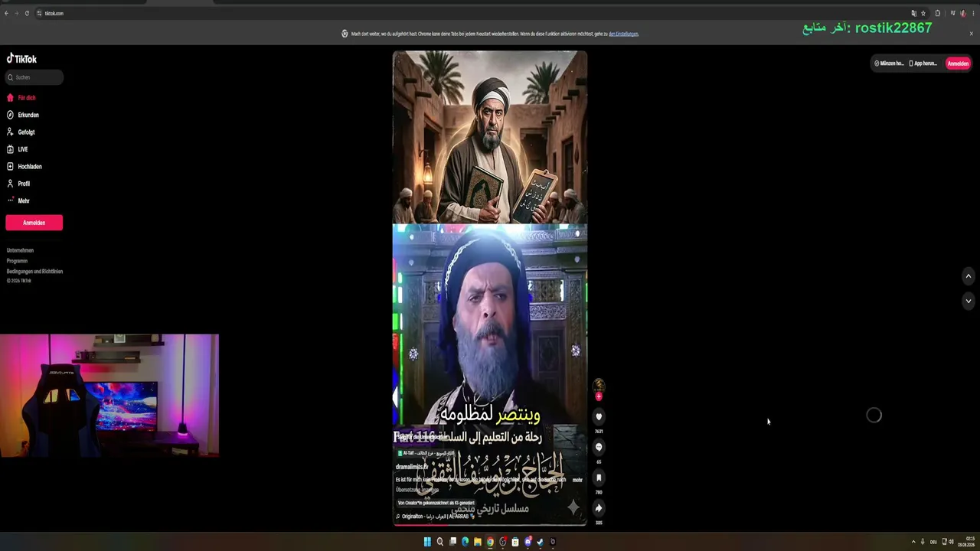The height and width of the screenshot is (551, 980).
Task: Open Profil in the sidebar
Action: pos(18,184)
